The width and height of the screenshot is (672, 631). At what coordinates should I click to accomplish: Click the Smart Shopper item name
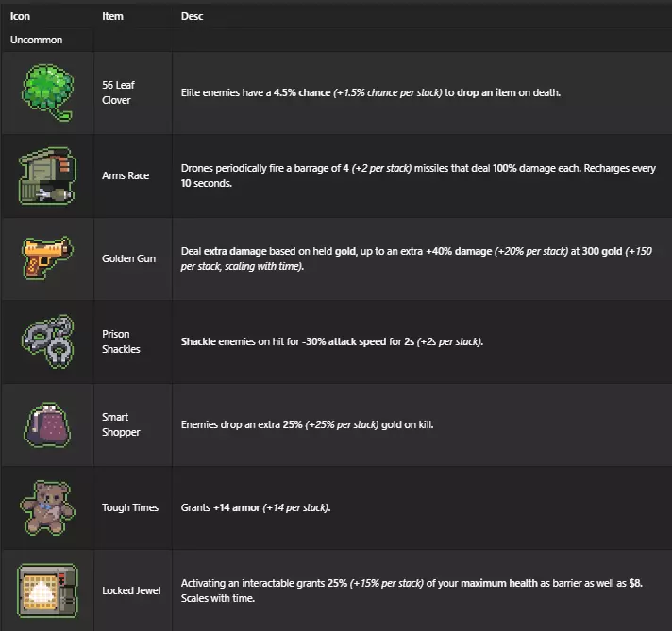pos(121,424)
